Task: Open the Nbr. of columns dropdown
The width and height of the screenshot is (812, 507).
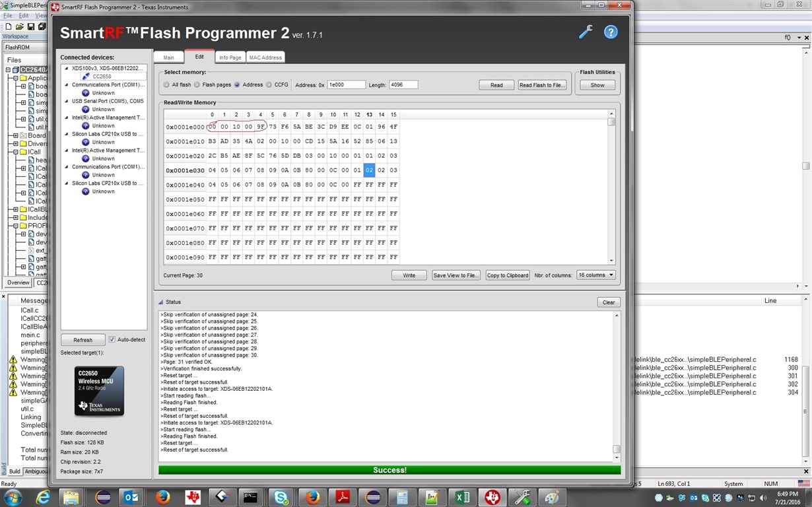Action: tap(595, 275)
